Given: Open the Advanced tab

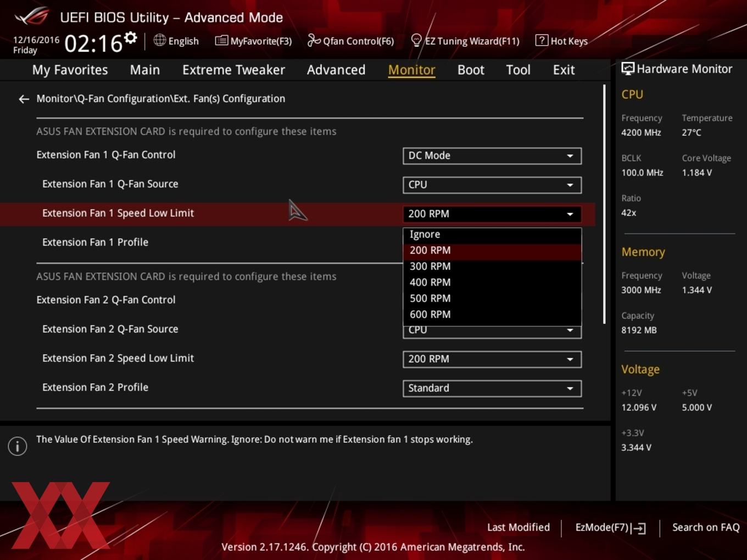Looking at the screenshot, I should (336, 70).
